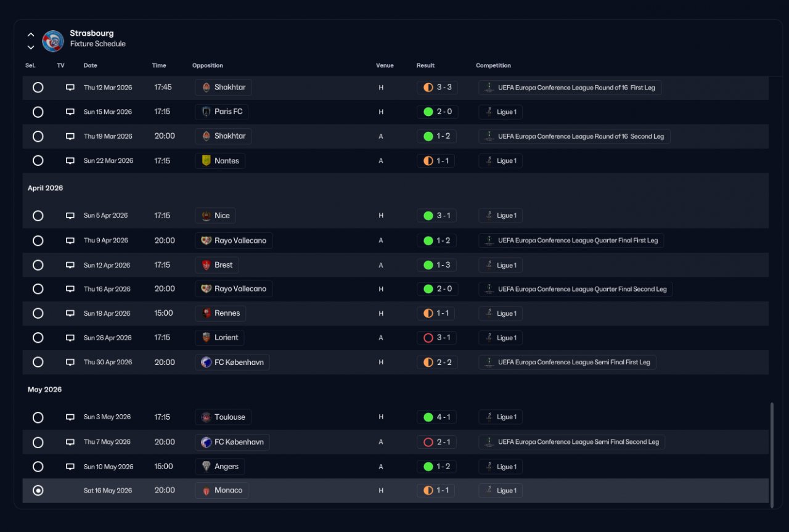The height and width of the screenshot is (532, 789).
Task: Click the TV icon for the Nice fixture
Action: click(x=70, y=216)
